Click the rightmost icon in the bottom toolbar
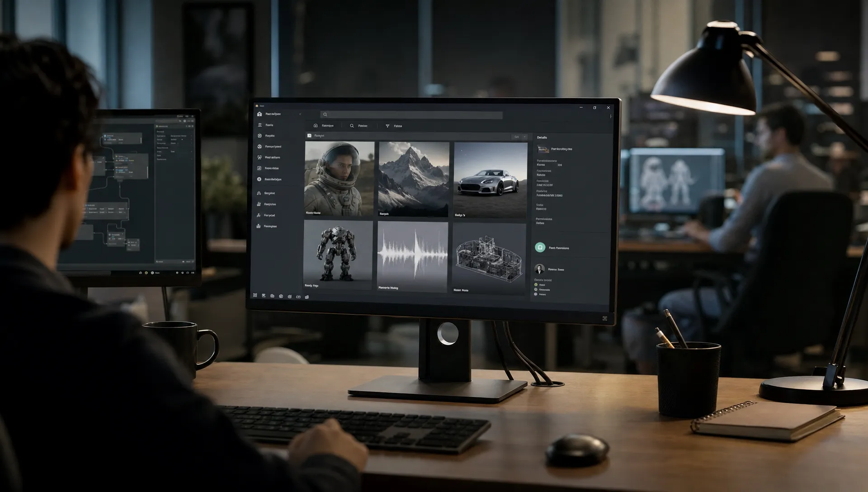Viewport: 868px width, 492px height. 307,297
